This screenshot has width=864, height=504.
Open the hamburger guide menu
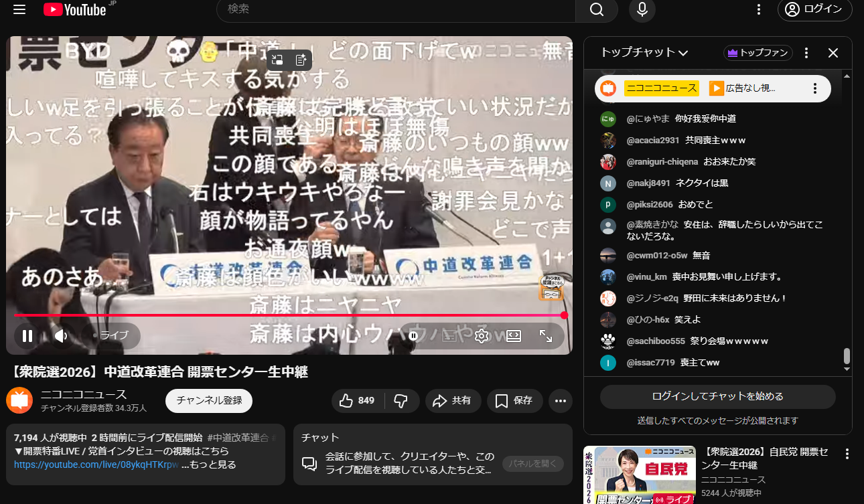click(x=19, y=9)
